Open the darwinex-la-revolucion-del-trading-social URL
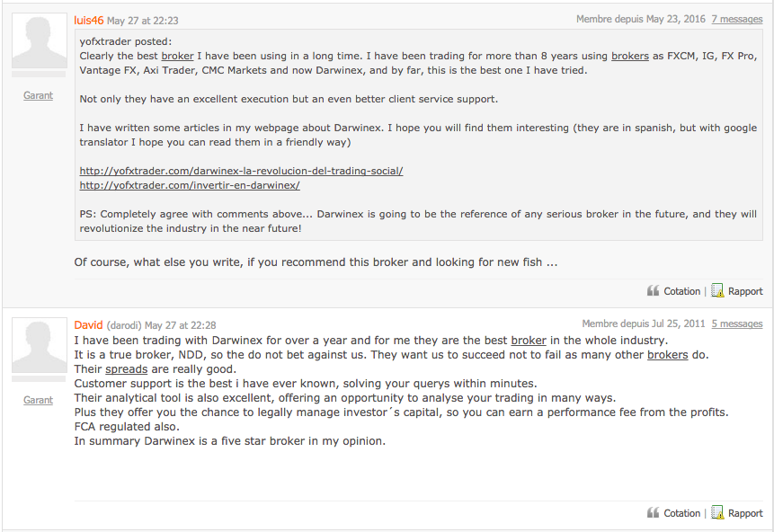The image size is (774, 532). [x=241, y=171]
